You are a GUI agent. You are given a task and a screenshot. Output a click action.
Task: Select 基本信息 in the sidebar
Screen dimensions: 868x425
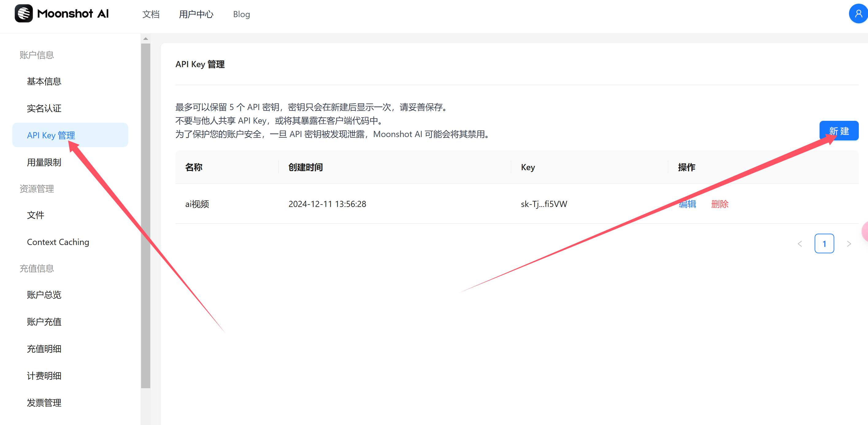pyautogui.click(x=44, y=81)
